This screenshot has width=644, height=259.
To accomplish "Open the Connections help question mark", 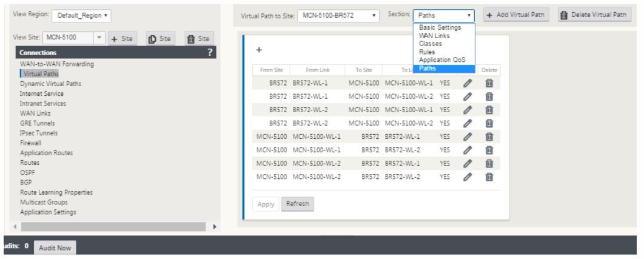I will [x=210, y=52].
